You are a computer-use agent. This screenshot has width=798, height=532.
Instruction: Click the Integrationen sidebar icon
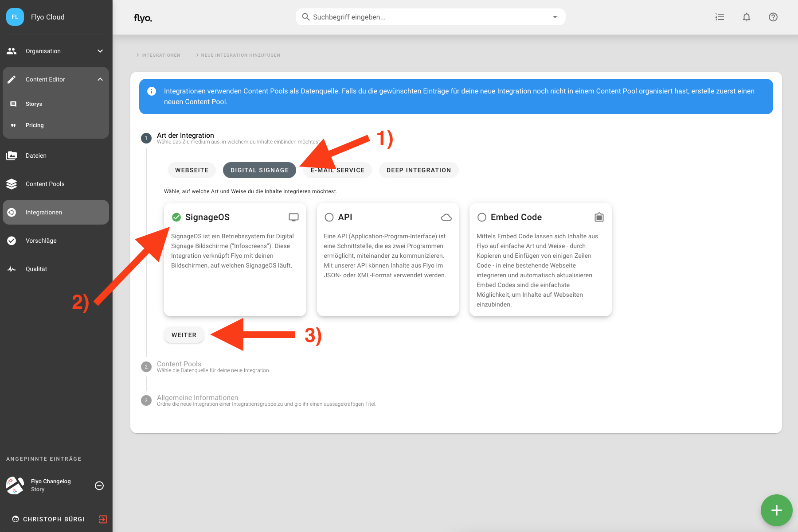pos(12,212)
